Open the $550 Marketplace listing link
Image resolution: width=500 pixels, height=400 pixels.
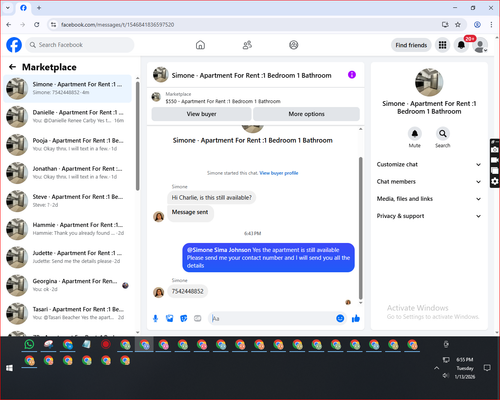(223, 101)
